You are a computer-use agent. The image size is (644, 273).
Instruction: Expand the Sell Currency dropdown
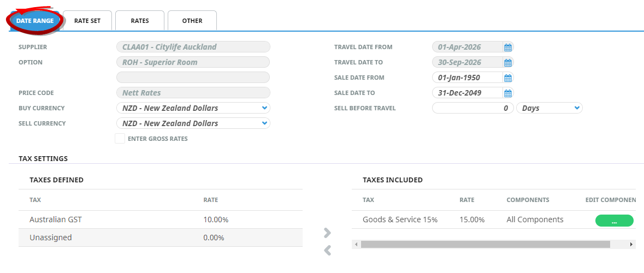pyautogui.click(x=264, y=123)
